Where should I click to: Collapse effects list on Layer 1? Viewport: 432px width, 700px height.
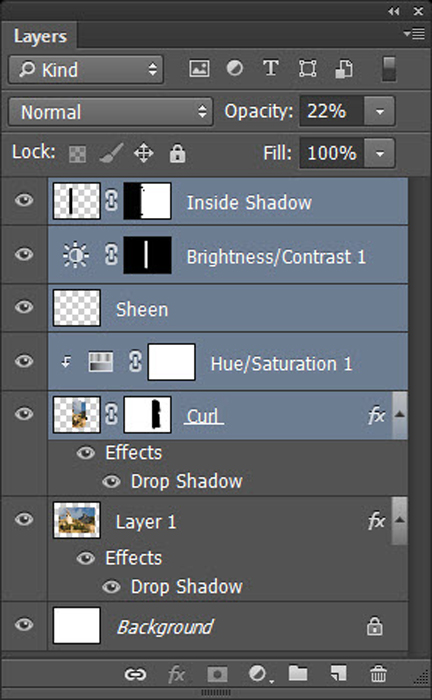400,521
